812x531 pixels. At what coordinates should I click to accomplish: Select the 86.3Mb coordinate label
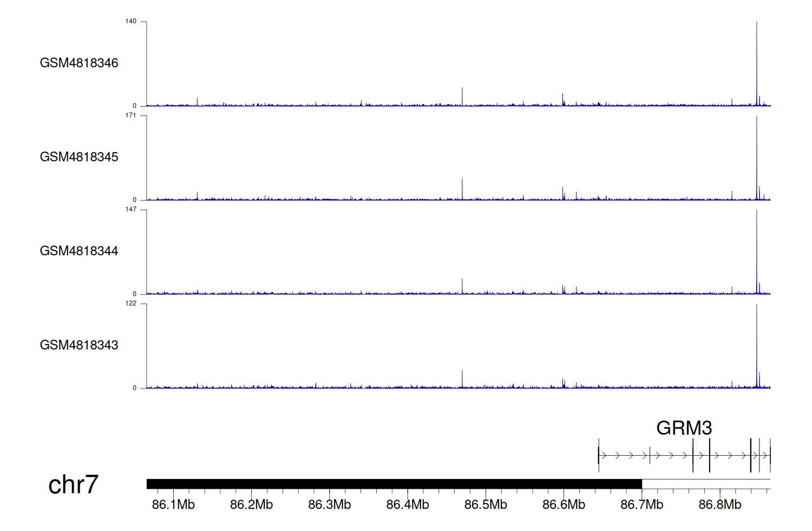pos(329,504)
